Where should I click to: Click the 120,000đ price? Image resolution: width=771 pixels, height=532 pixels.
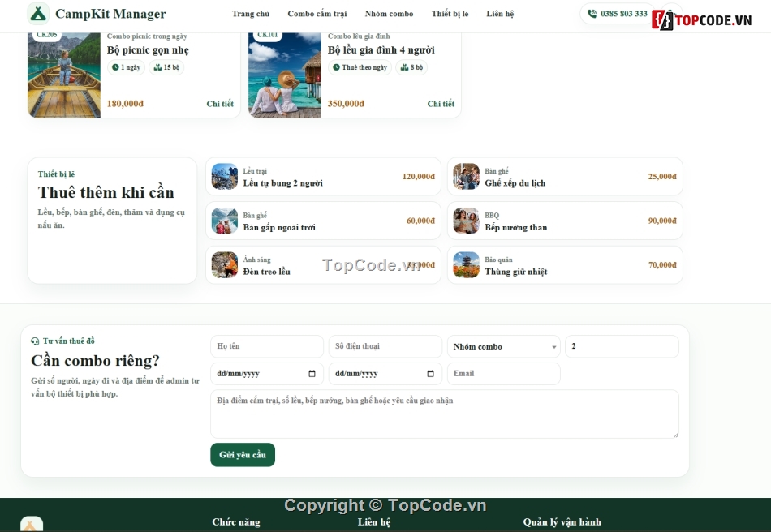tap(419, 176)
